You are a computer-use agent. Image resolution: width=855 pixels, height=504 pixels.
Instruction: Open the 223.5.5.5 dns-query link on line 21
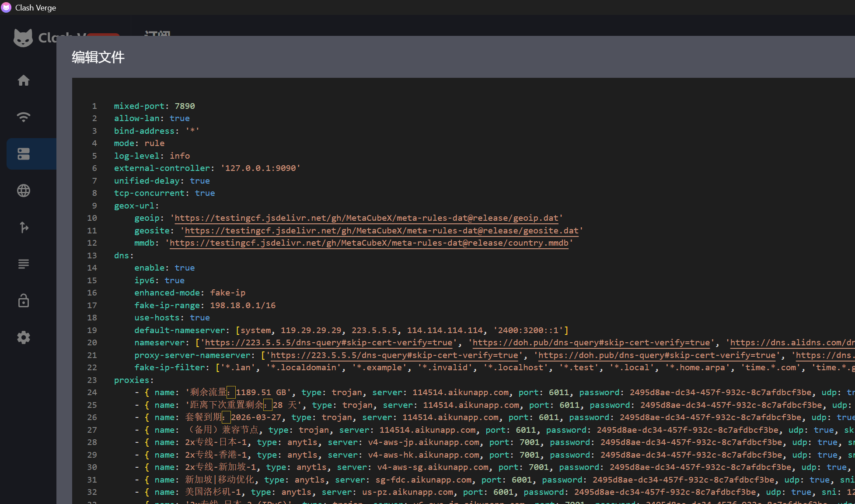[x=394, y=355]
